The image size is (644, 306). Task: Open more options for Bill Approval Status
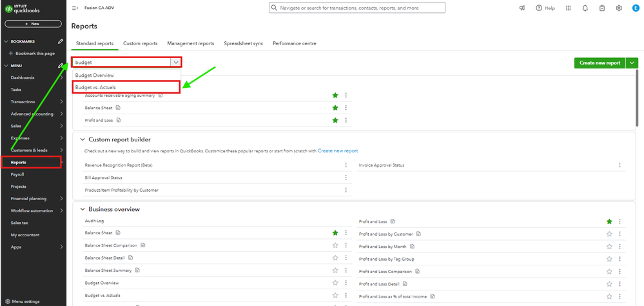click(346, 178)
